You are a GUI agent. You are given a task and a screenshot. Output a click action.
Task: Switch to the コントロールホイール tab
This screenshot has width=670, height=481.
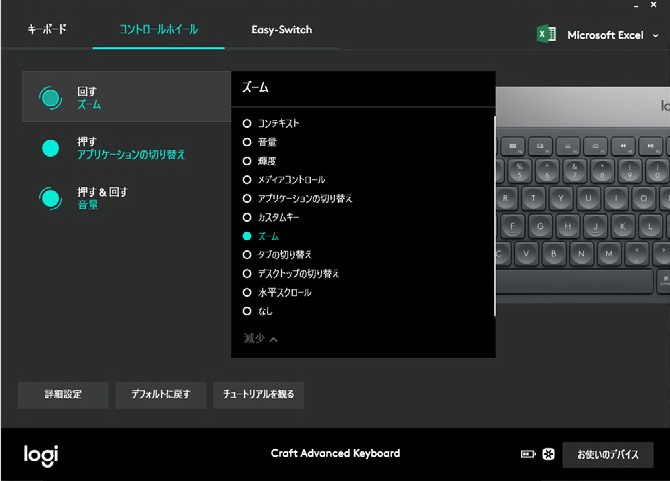(x=159, y=29)
